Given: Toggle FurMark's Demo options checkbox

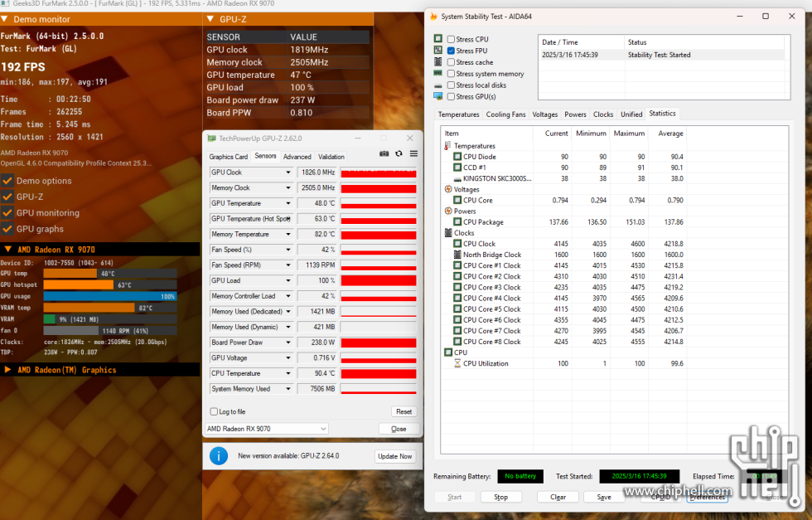Looking at the screenshot, I should (7, 181).
